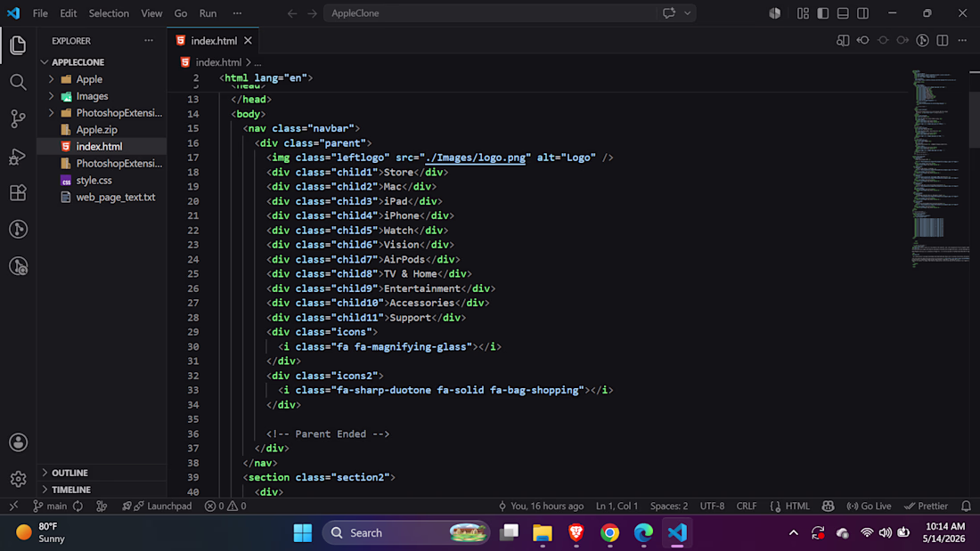Image resolution: width=980 pixels, height=551 pixels.
Task: Click the Synchronize Changes icon next to main
Action: coord(78,506)
